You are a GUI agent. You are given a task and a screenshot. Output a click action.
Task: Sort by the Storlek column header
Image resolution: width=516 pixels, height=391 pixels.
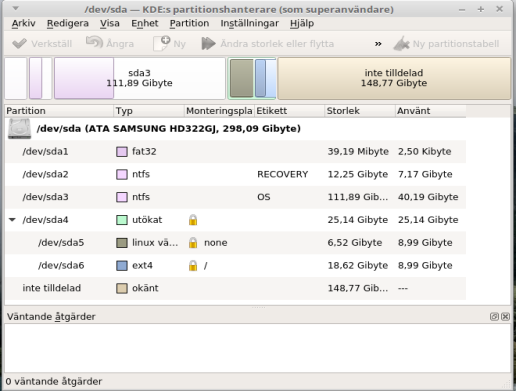[360, 111]
